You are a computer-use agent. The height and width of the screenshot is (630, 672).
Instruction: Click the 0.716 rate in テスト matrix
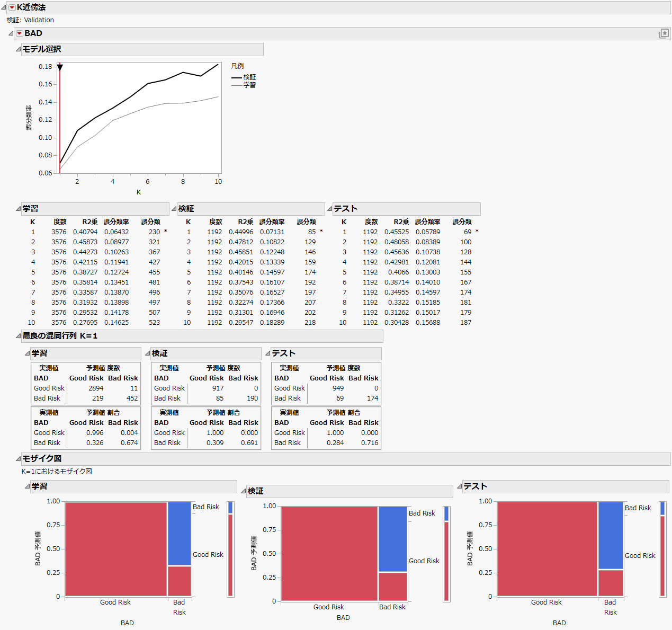point(370,443)
